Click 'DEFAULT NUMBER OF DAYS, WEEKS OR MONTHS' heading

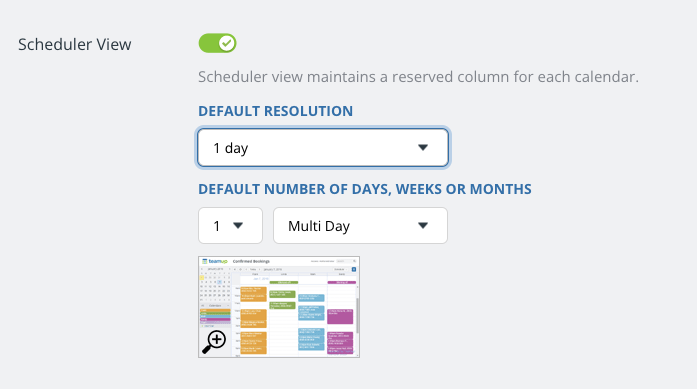(x=365, y=189)
